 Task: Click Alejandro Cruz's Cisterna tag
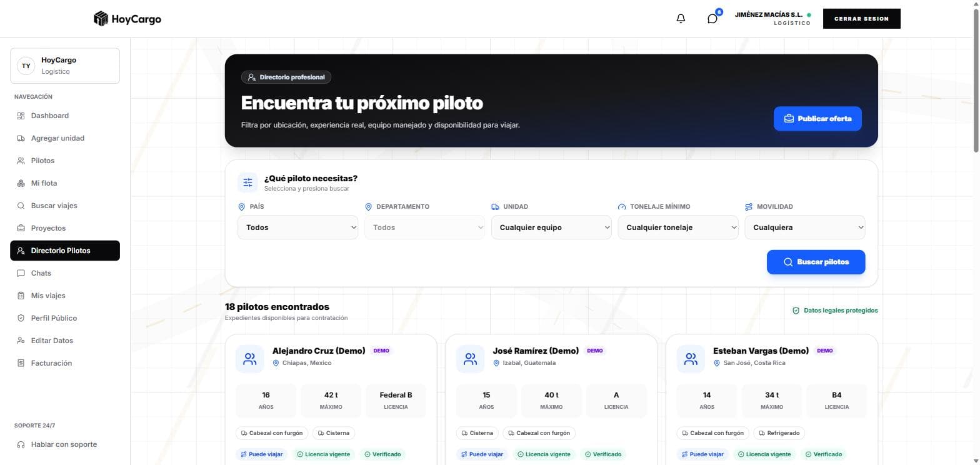point(333,432)
